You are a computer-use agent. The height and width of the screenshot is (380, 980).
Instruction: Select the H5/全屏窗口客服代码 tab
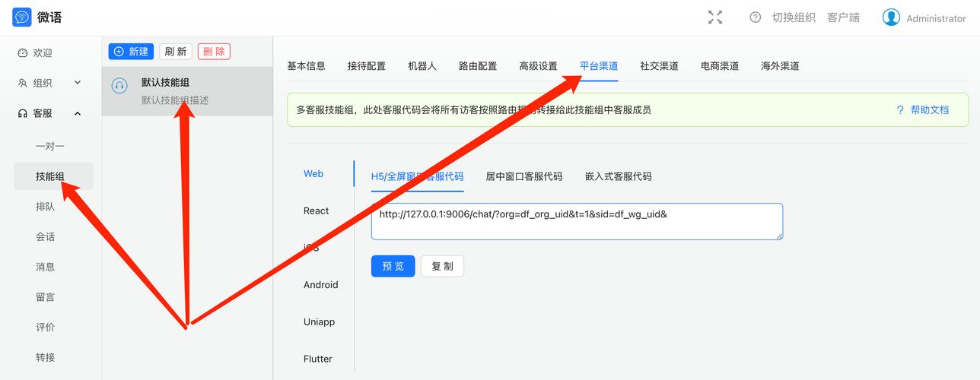tap(417, 176)
